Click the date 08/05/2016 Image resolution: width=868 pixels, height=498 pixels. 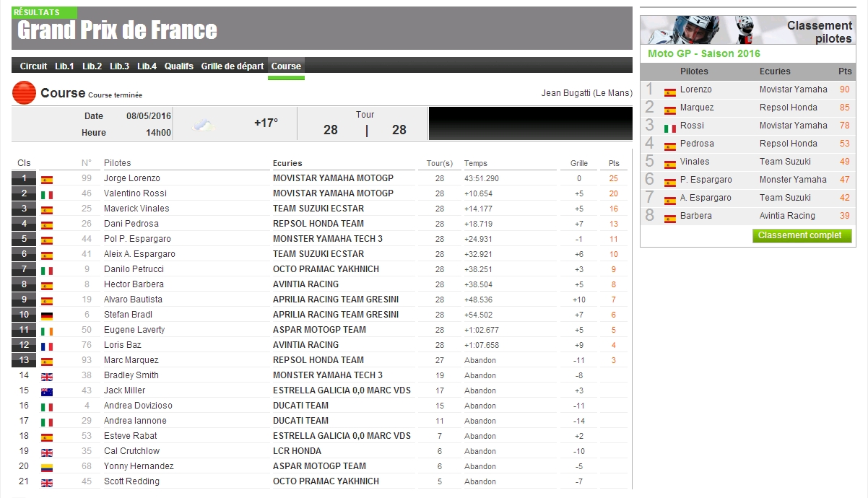(149, 116)
